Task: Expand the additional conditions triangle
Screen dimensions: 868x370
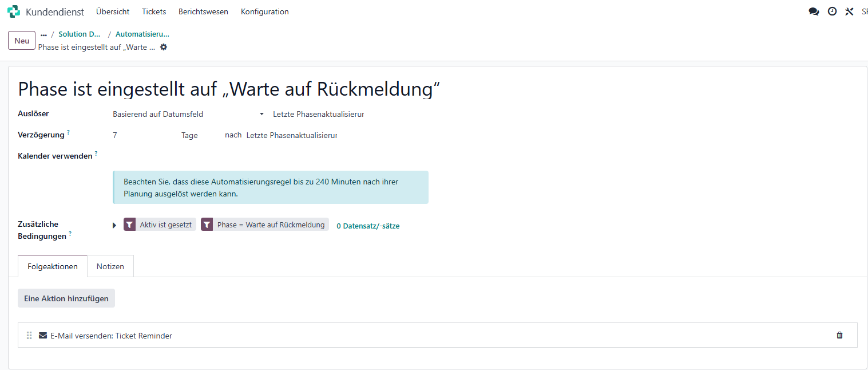Action: pyautogui.click(x=114, y=226)
